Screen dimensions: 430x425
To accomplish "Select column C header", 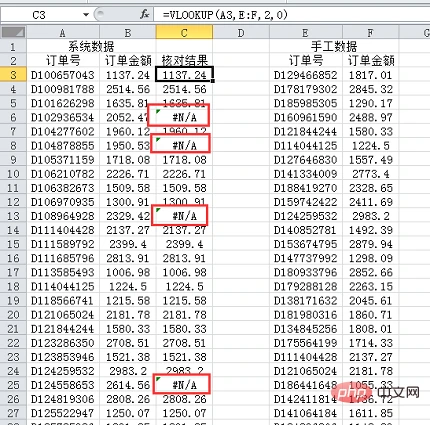I will click(184, 33).
